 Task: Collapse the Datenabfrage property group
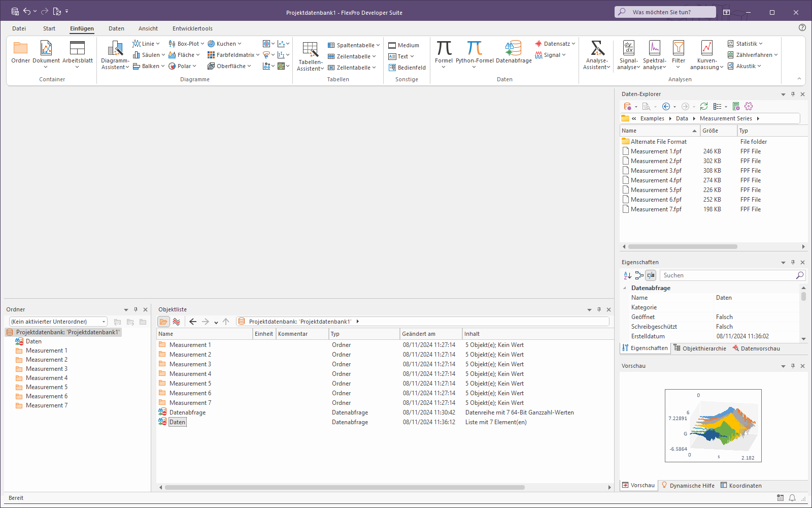click(625, 288)
